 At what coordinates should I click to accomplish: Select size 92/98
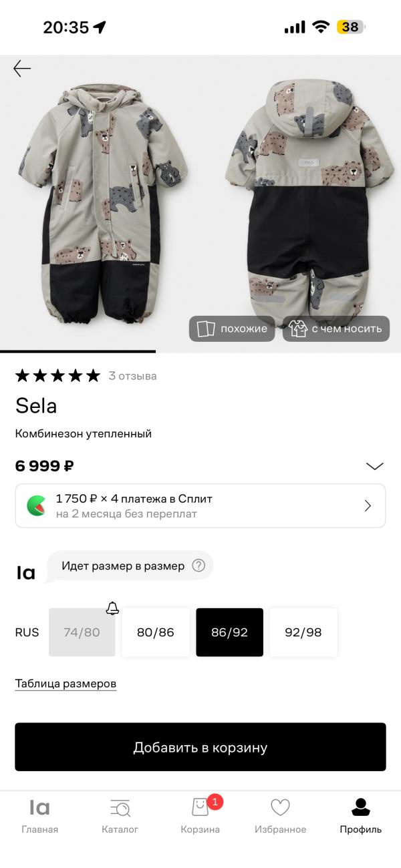point(303,632)
